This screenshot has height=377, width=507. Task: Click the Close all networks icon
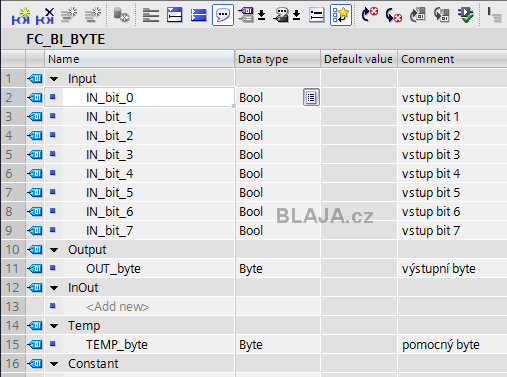click(x=198, y=15)
